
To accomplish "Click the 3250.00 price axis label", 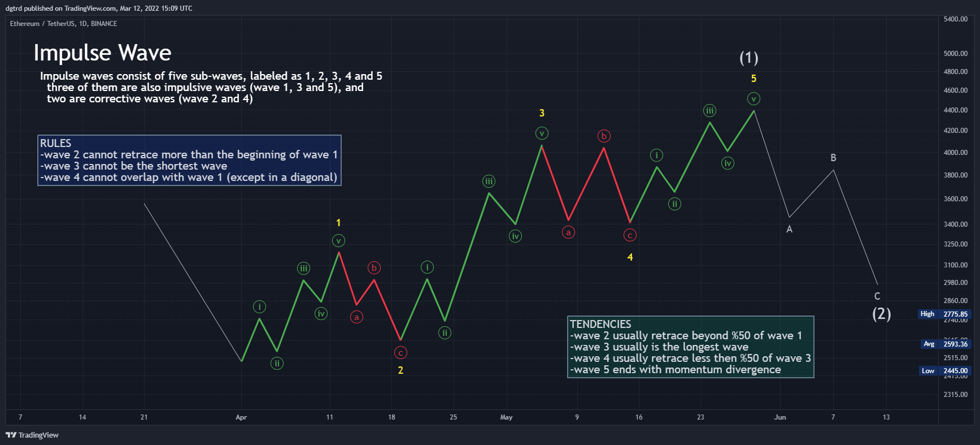I will click(x=956, y=244).
